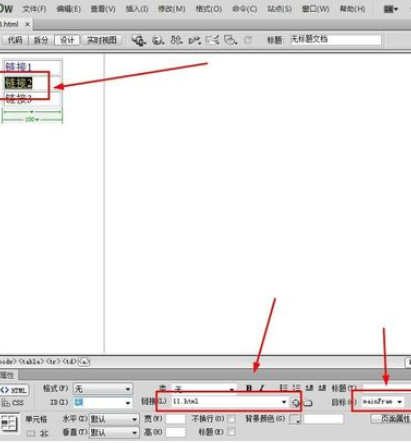Open the 命令(C) menu
The width and height of the screenshot is (411, 443).
tap(244, 9)
